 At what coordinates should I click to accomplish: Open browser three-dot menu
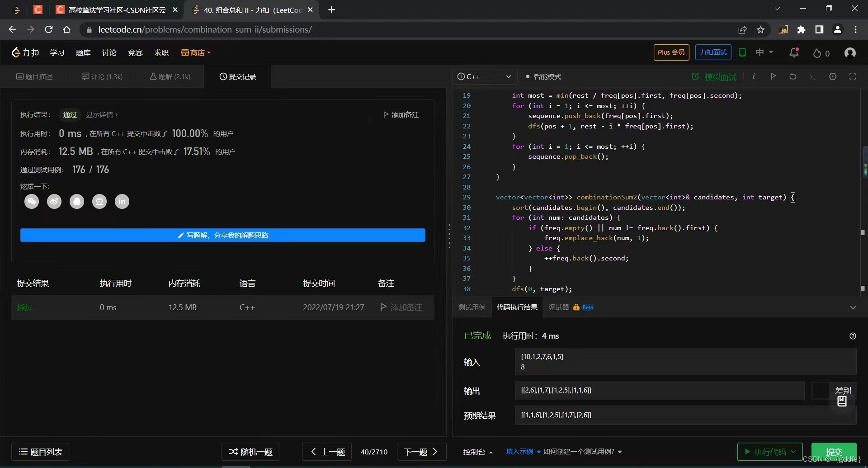(855, 29)
